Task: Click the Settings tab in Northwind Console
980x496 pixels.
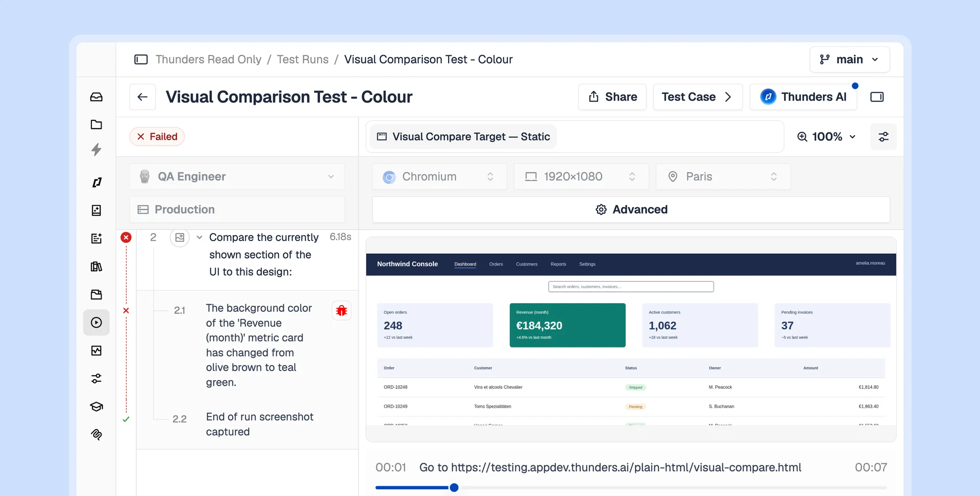Action: [x=587, y=264]
